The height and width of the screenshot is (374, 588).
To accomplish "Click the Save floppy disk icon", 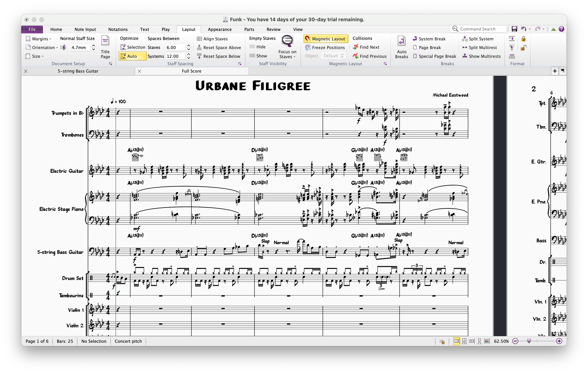I will [x=514, y=29].
